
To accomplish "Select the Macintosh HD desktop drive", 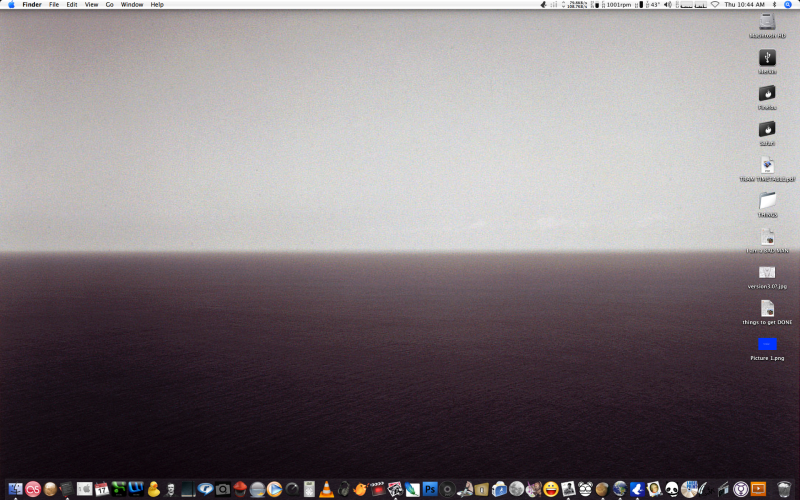I will pyautogui.click(x=767, y=22).
